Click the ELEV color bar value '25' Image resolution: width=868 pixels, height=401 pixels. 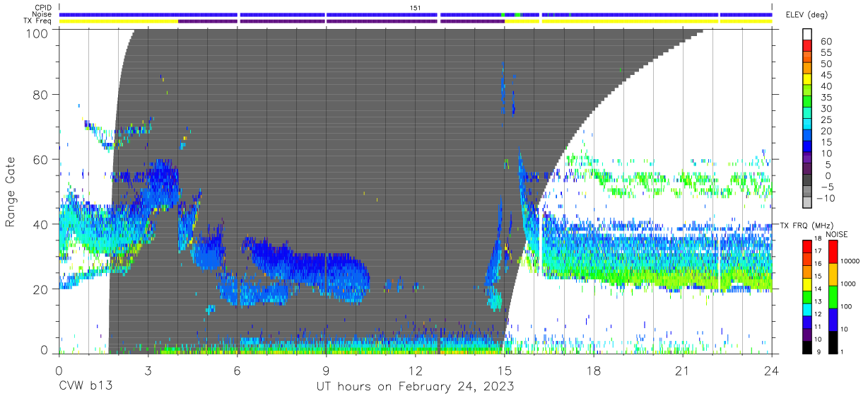[x=826, y=120]
